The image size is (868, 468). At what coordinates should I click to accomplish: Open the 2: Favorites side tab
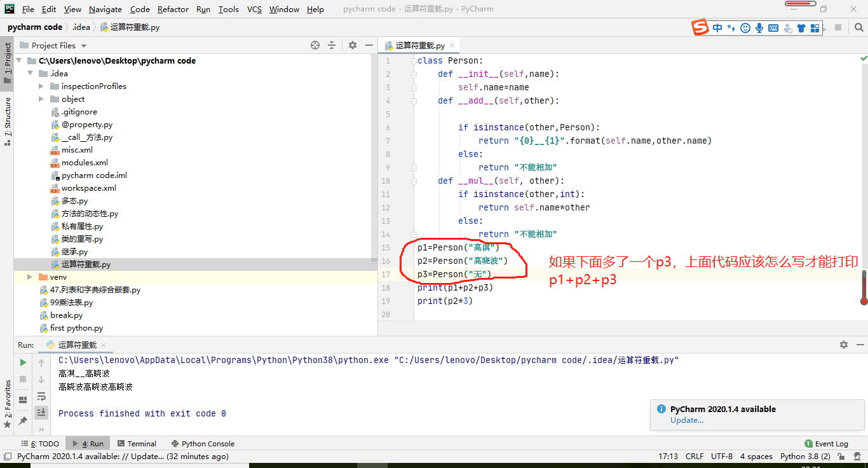pyautogui.click(x=7, y=404)
